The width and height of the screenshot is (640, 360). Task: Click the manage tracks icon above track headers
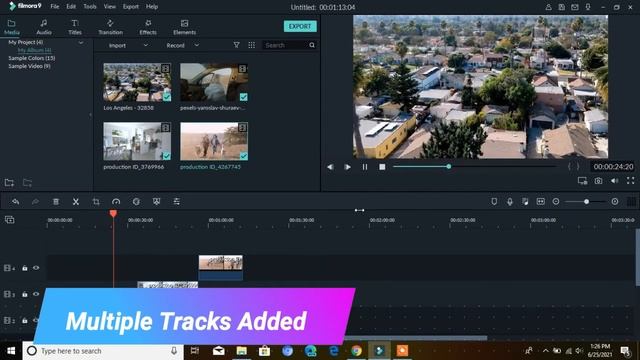pos(9,220)
